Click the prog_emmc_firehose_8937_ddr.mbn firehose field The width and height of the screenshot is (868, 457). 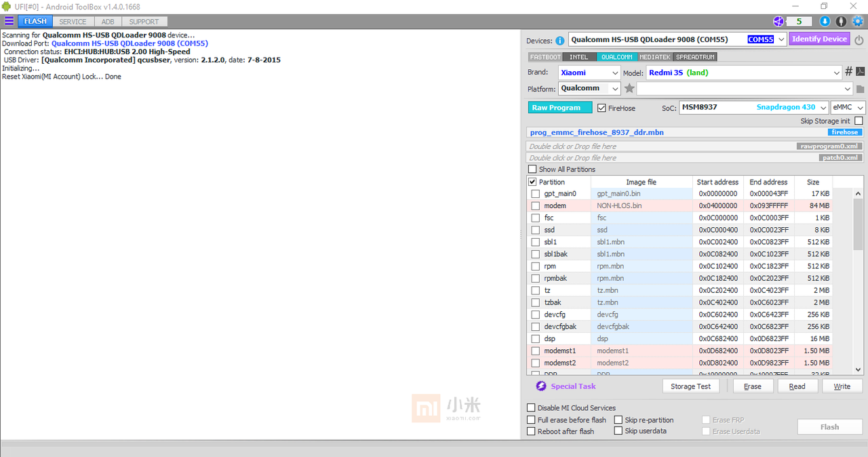[x=695, y=132]
